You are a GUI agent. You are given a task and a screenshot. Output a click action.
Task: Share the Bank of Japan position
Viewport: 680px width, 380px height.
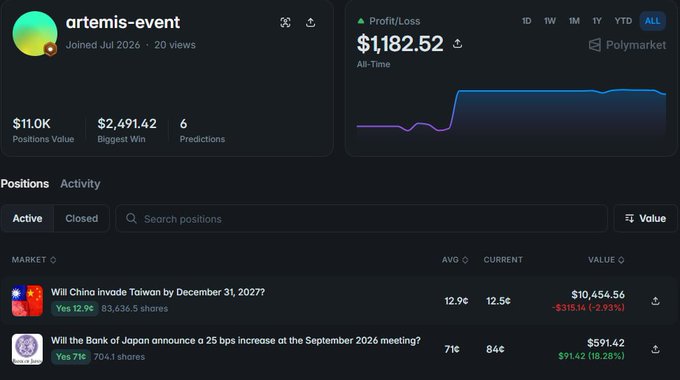[655, 349]
